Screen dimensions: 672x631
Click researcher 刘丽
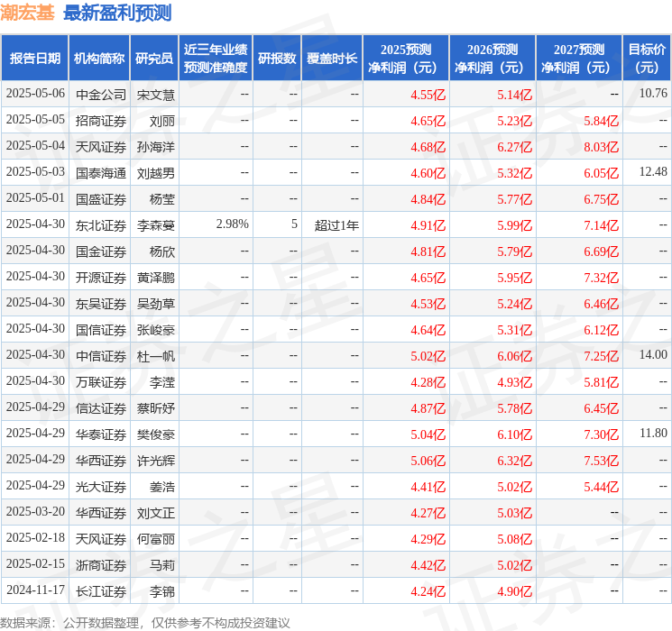162,121
